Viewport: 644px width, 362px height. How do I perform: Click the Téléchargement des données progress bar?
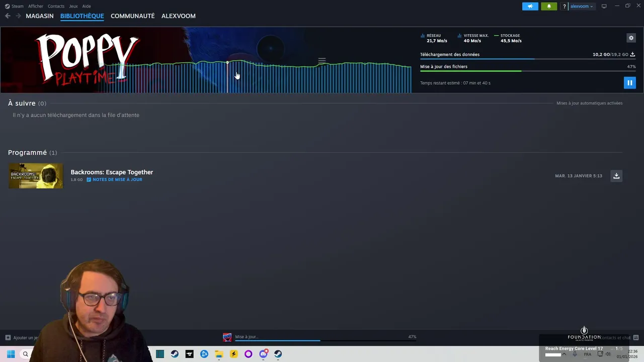point(528,59)
